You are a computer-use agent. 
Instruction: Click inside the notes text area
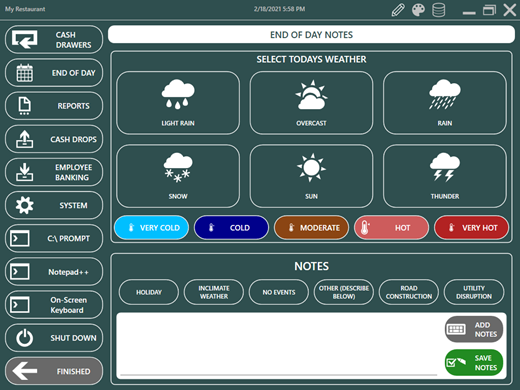[x=279, y=345]
